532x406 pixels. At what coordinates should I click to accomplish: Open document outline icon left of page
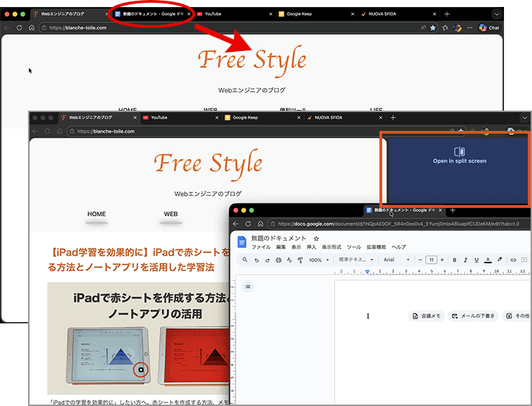tap(248, 286)
